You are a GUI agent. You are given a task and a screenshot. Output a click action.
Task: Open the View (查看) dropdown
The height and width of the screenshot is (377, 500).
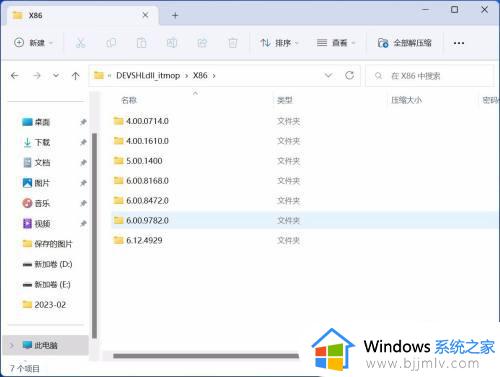[336, 43]
